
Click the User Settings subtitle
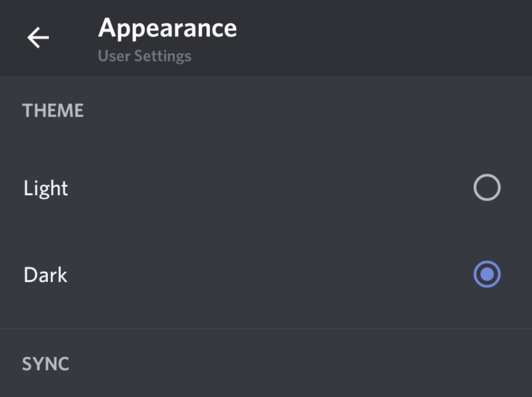tap(145, 56)
